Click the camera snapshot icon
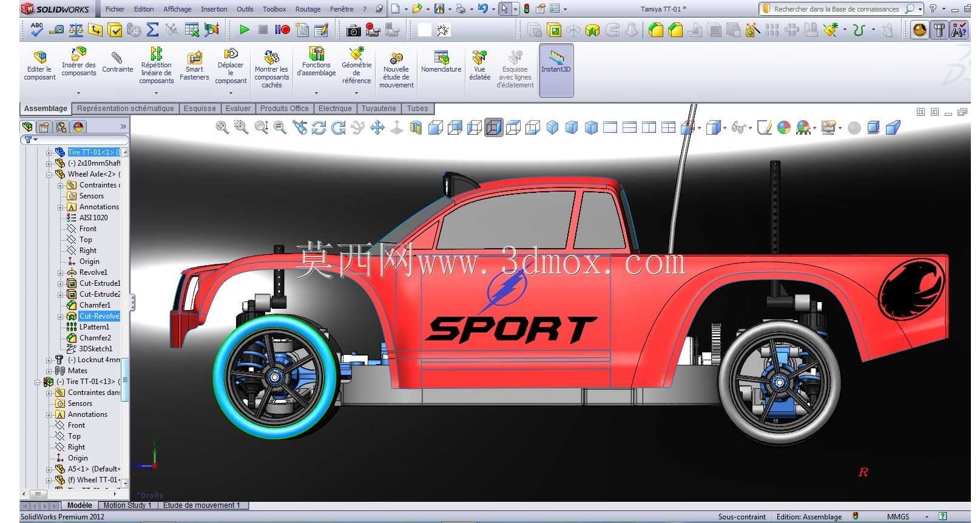The height and width of the screenshot is (523, 980). coord(353,30)
